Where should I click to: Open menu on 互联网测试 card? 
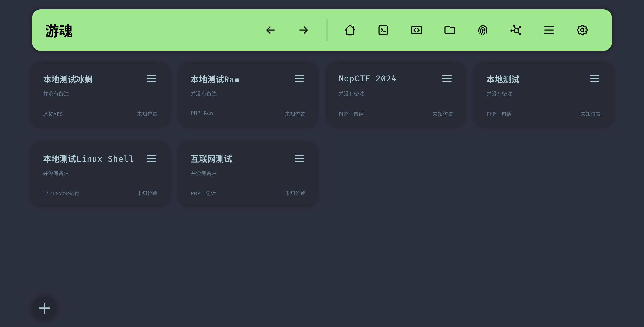coord(299,158)
